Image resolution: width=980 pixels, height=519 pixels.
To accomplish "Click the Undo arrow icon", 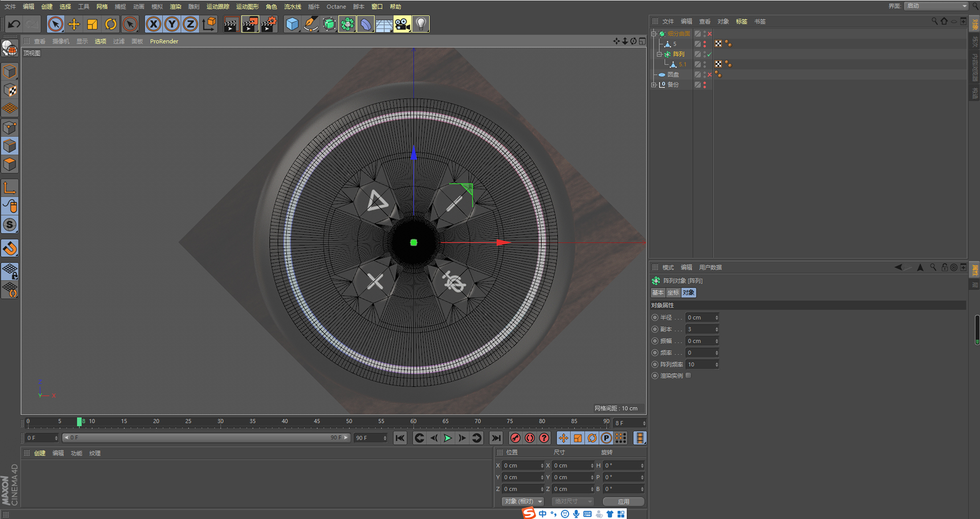I will 14,24.
